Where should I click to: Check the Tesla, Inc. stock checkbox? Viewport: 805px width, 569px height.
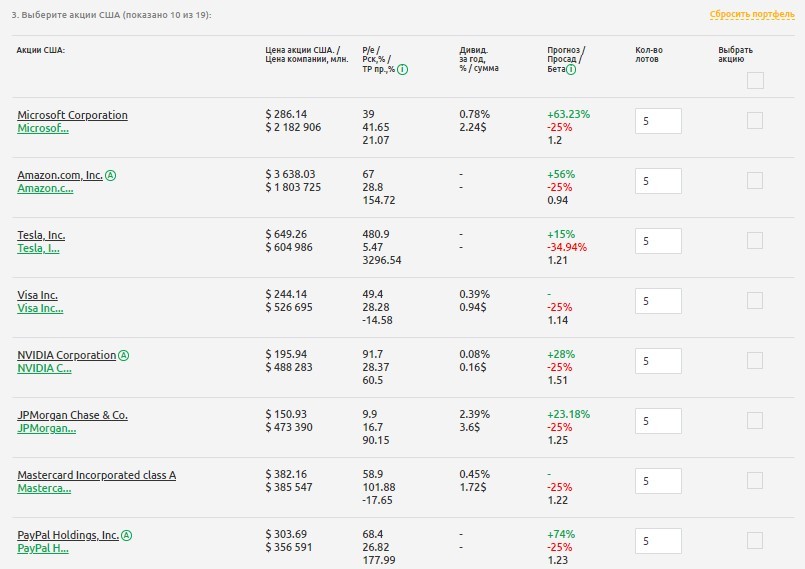(x=755, y=241)
